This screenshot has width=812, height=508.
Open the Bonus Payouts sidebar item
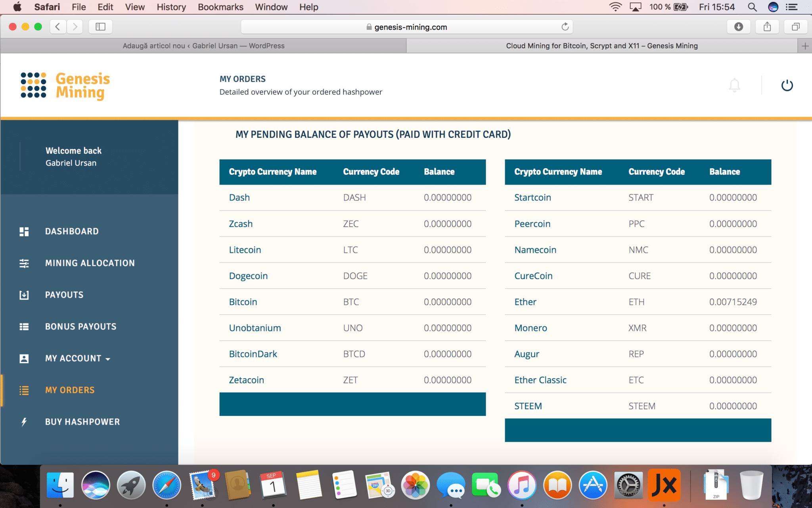(81, 327)
